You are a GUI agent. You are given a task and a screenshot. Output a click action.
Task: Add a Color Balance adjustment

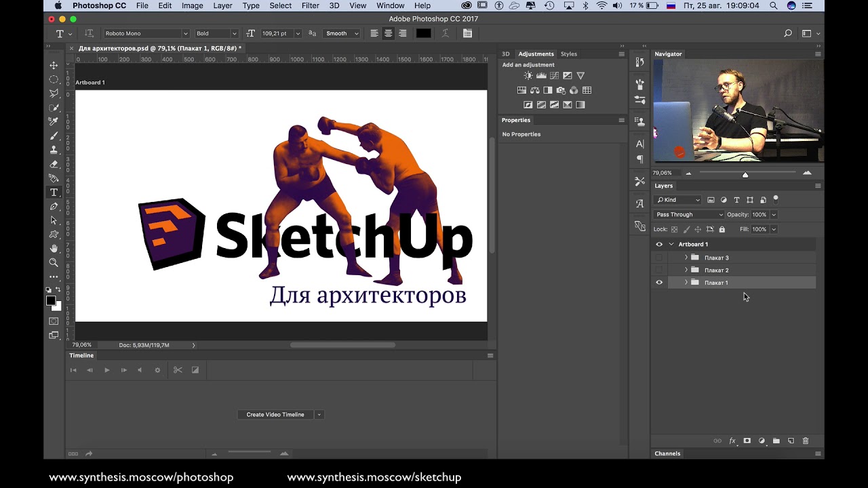pyautogui.click(x=534, y=90)
